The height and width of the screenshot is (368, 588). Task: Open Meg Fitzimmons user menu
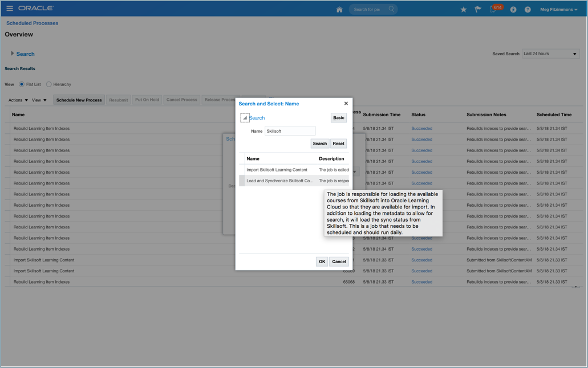click(558, 9)
